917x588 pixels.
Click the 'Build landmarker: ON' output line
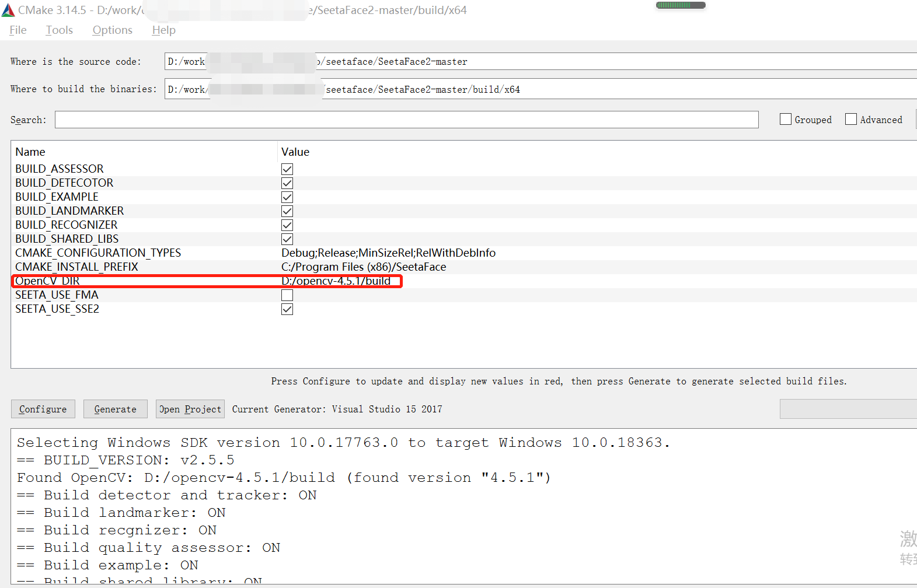(121, 513)
